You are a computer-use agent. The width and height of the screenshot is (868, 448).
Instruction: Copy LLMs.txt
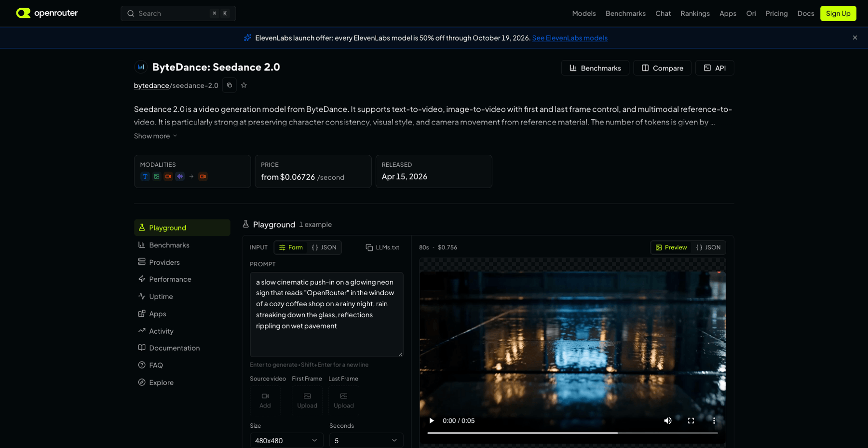point(382,247)
